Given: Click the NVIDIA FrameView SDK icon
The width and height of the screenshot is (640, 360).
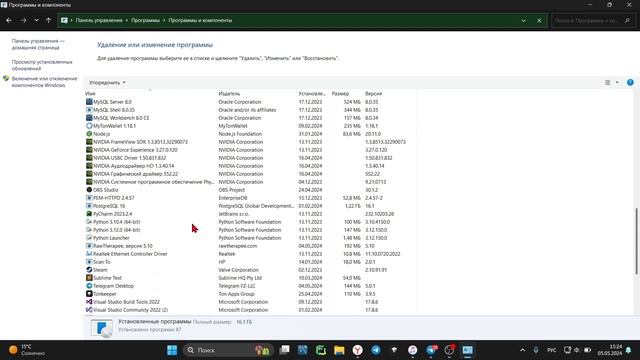Looking at the screenshot, I should [89, 142].
